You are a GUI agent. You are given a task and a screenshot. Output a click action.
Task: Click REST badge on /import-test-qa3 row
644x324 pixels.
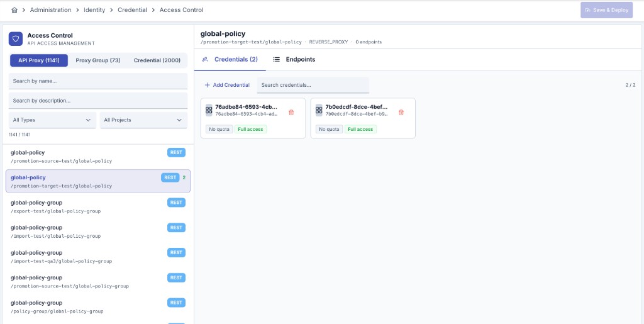pos(176,252)
